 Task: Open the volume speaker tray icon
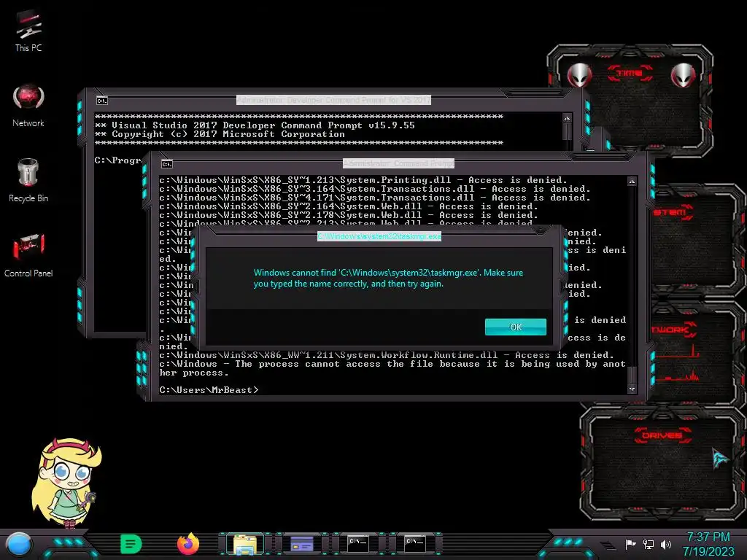coord(666,544)
